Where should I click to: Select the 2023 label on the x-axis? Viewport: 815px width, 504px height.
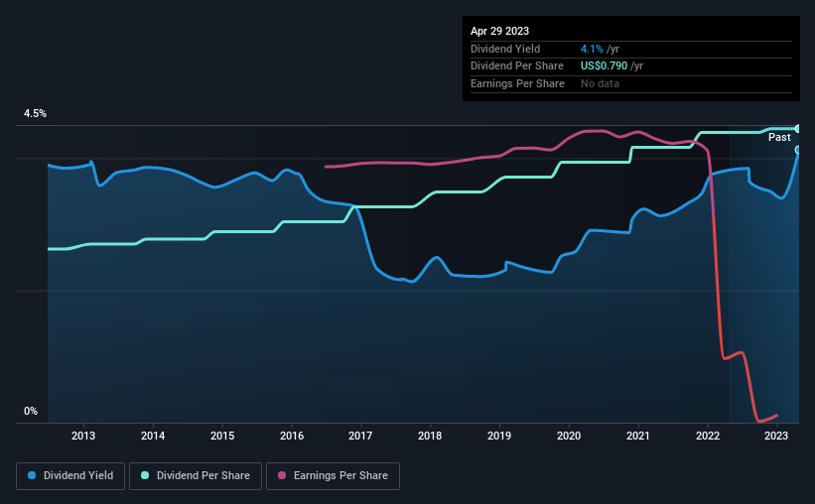[x=776, y=436]
